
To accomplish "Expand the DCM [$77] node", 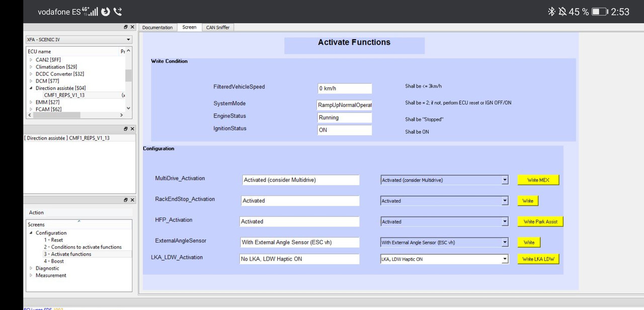I will (x=31, y=81).
